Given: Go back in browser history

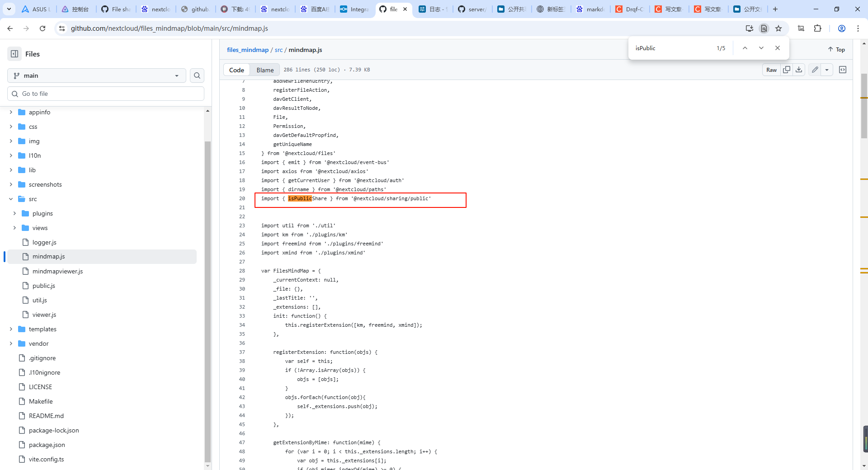Looking at the screenshot, I should point(10,28).
